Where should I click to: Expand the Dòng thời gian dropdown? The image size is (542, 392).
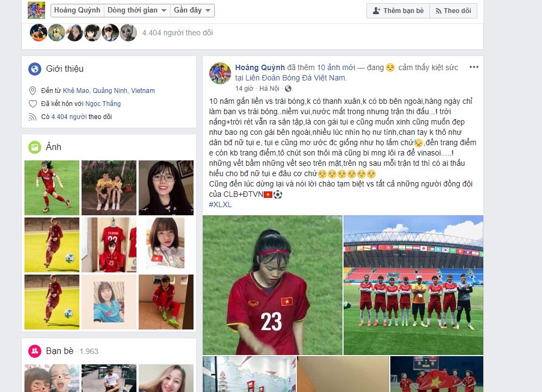tap(137, 10)
